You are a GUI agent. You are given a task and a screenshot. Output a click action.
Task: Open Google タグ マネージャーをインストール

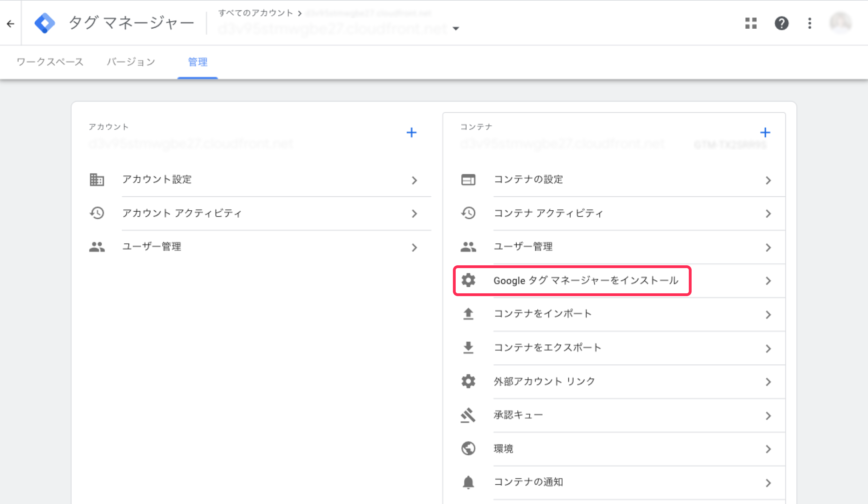pyautogui.click(x=586, y=281)
